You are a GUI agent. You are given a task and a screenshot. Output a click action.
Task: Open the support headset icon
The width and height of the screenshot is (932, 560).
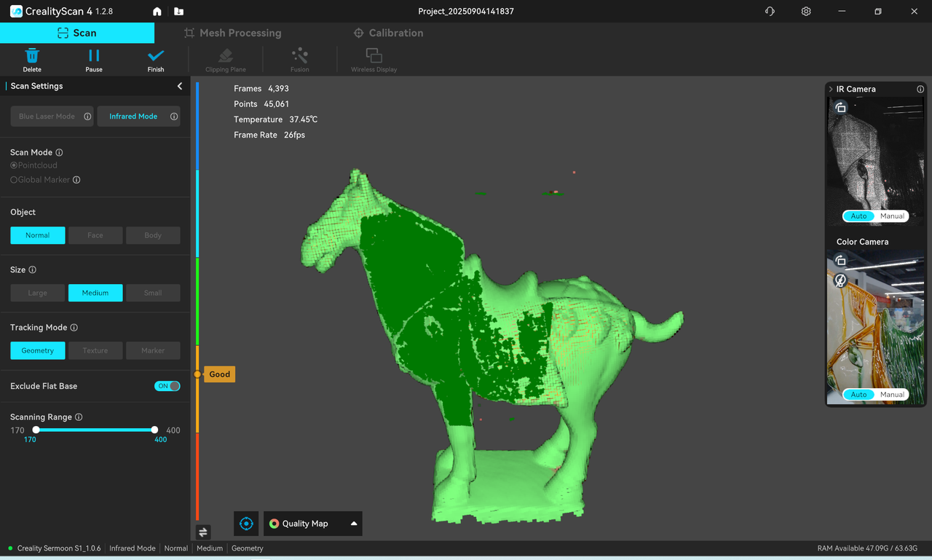coord(770,12)
